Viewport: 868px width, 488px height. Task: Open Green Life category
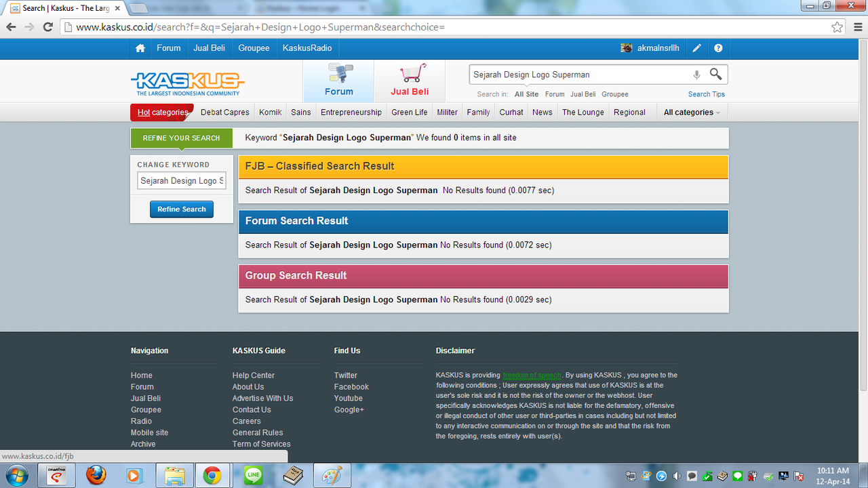tap(410, 113)
